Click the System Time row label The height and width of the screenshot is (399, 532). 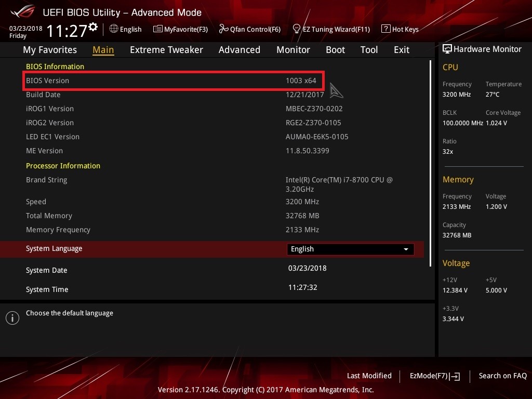pyautogui.click(x=47, y=289)
